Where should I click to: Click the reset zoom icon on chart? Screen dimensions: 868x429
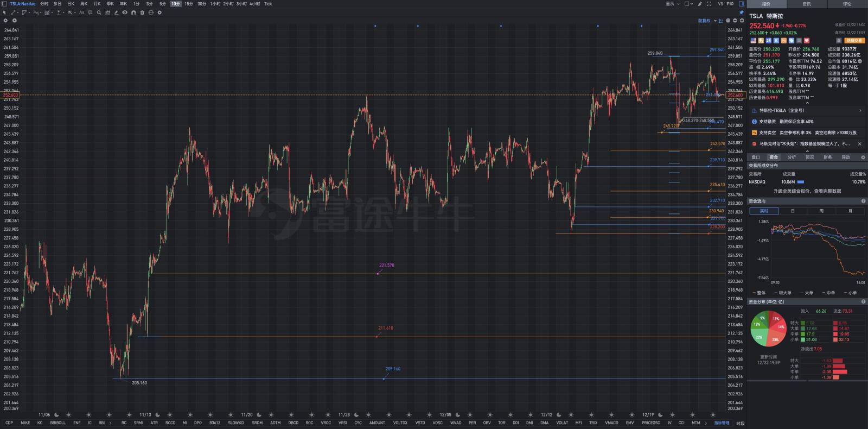(x=728, y=21)
